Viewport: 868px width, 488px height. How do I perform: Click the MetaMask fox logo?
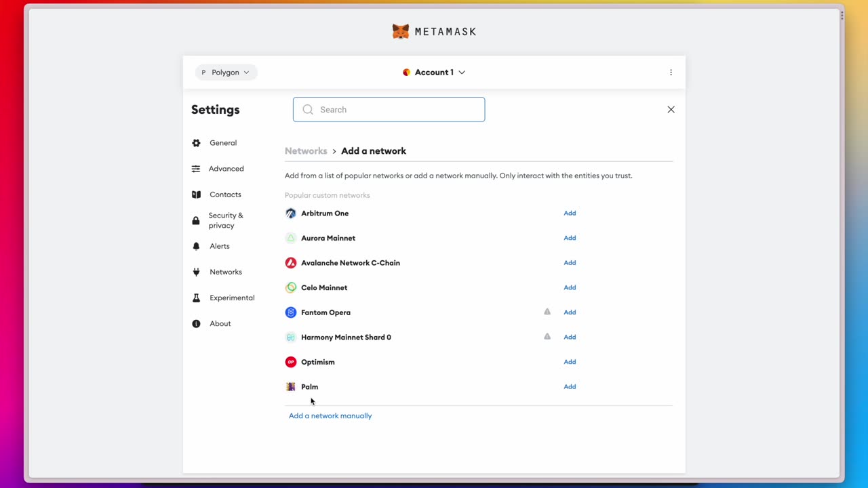pos(401,31)
